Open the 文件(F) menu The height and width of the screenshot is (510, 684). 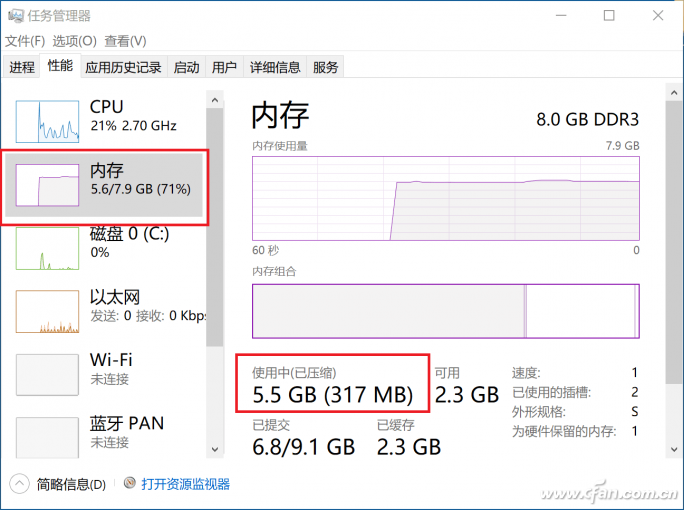(x=25, y=41)
